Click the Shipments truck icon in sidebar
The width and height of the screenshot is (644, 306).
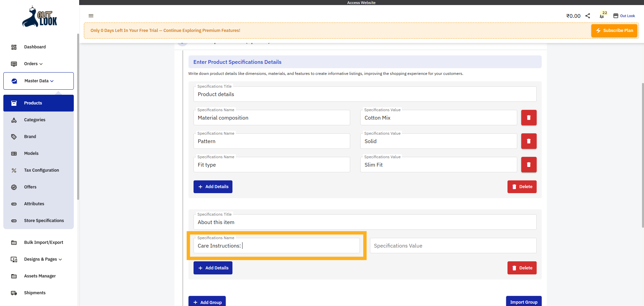(x=14, y=293)
